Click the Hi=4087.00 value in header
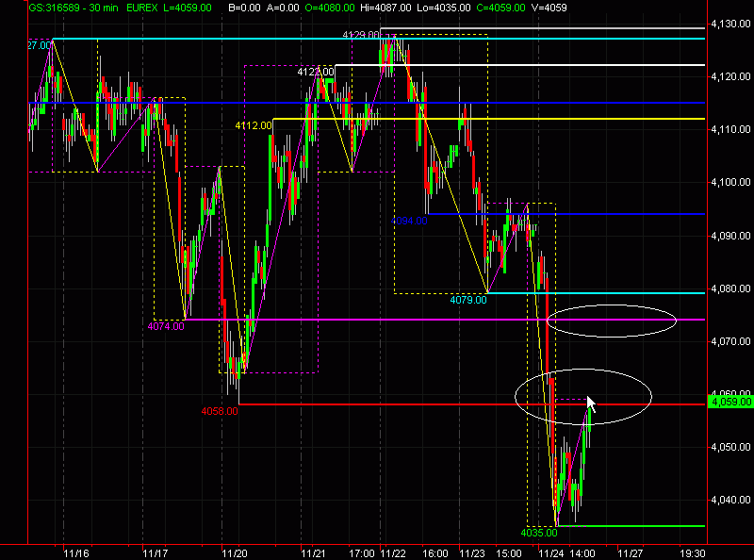 (x=385, y=8)
